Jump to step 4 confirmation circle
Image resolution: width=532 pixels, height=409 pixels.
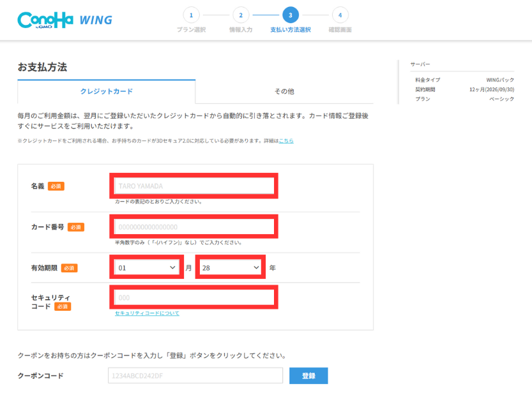pyautogui.click(x=340, y=15)
